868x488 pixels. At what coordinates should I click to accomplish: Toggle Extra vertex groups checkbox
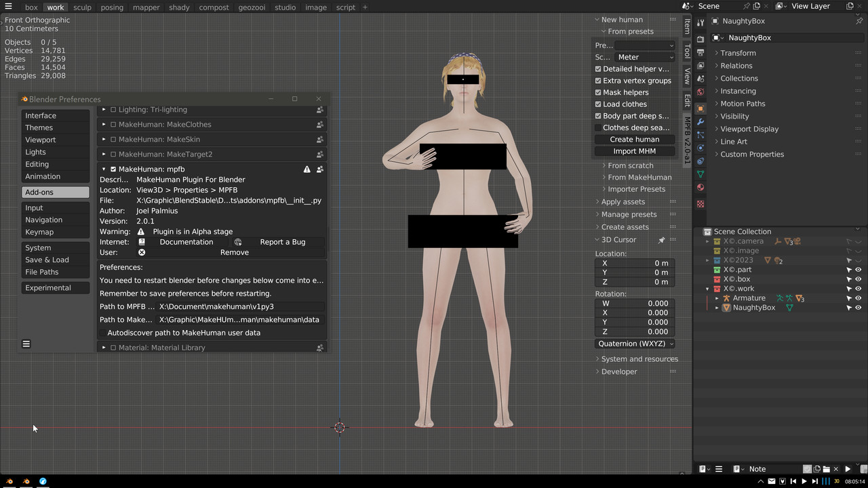[x=598, y=81]
